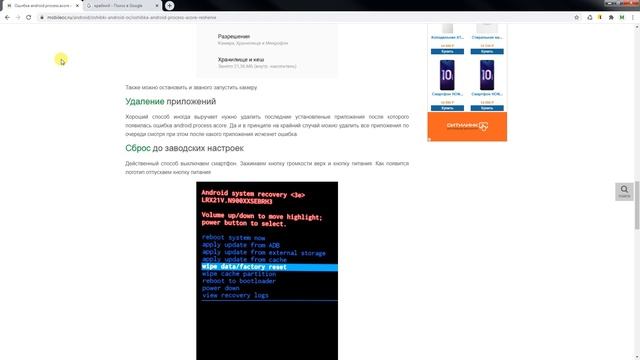
Task: Reload the current page
Action: [29, 18]
